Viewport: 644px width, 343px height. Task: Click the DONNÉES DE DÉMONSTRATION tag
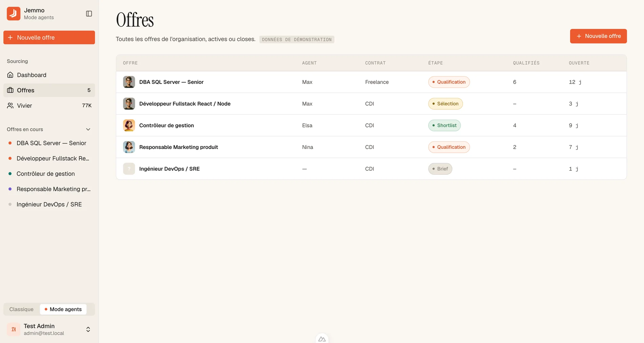pyautogui.click(x=297, y=40)
